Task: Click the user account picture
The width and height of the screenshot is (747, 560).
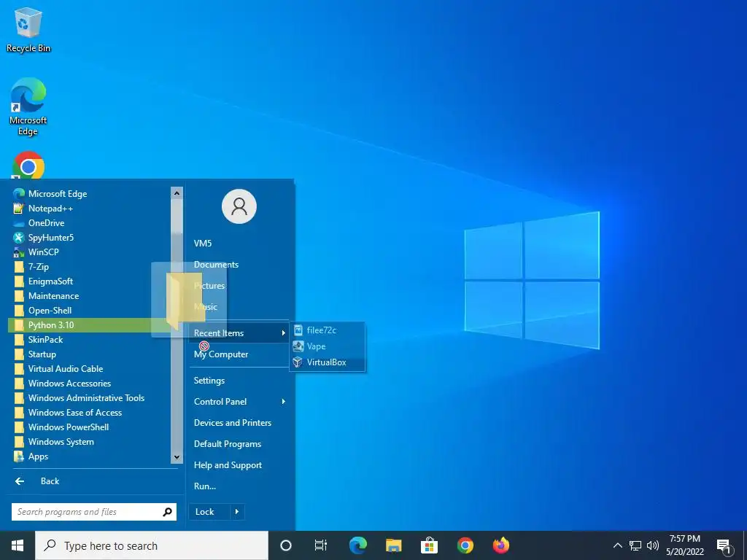Action: tap(239, 206)
